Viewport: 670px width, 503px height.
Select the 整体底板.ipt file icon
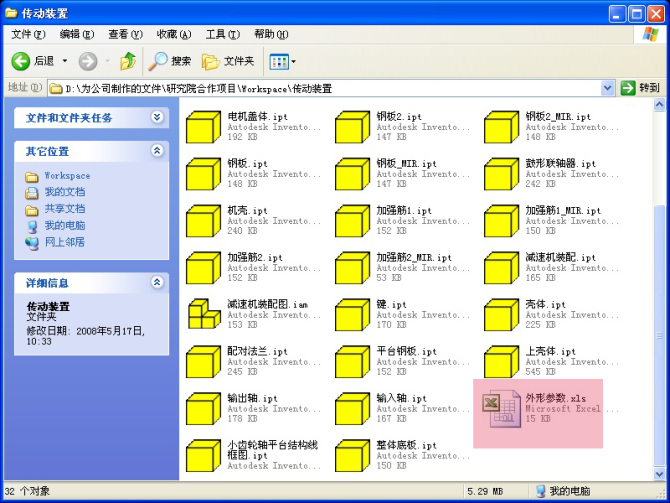(352, 456)
